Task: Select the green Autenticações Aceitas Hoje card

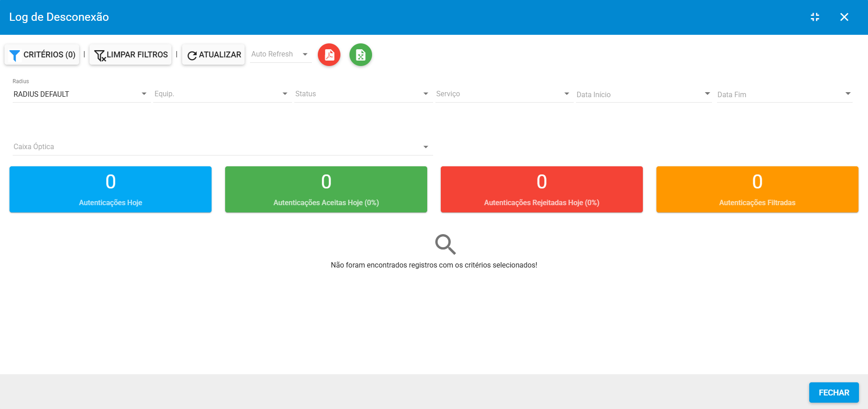Action: click(326, 189)
